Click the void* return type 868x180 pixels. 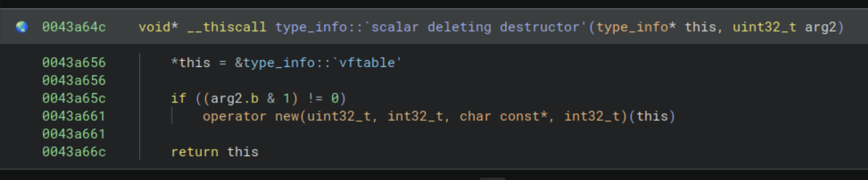158,27
